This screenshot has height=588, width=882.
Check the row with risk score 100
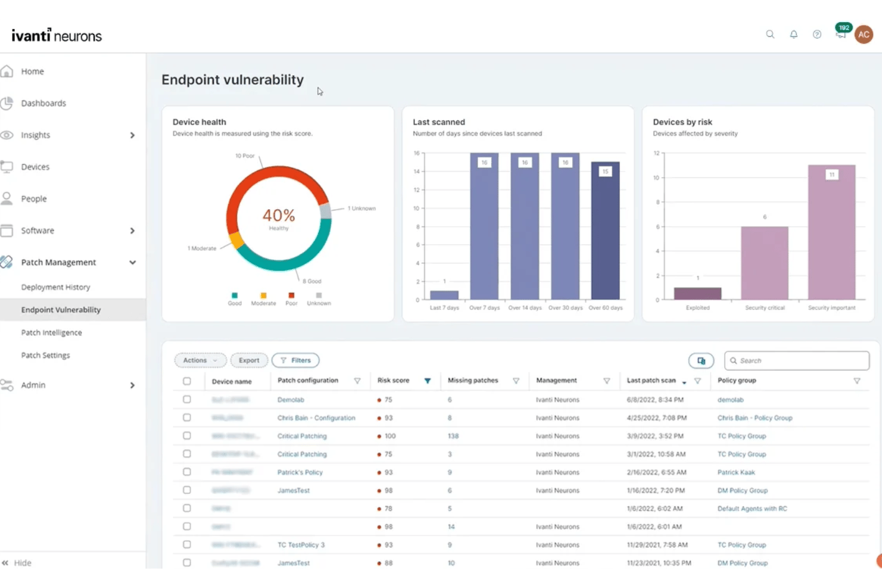(187, 435)
